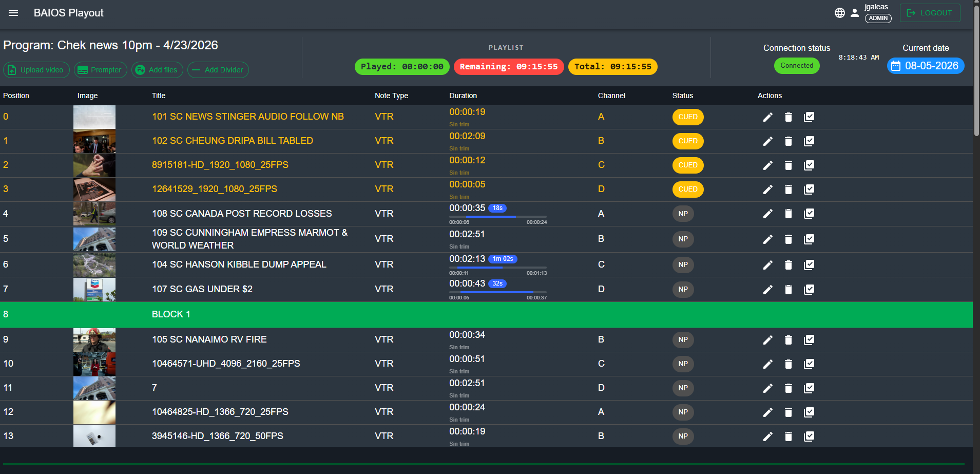Screen dimensions: 980x474
Task: Open the current date picker 08-05-2026
Action: point(926,66)
